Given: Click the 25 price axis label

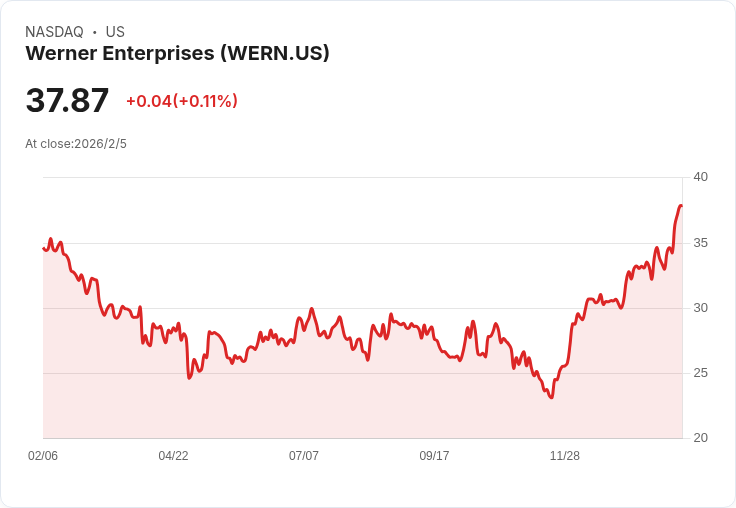Looking at the screenshot, I should (700, 373).
